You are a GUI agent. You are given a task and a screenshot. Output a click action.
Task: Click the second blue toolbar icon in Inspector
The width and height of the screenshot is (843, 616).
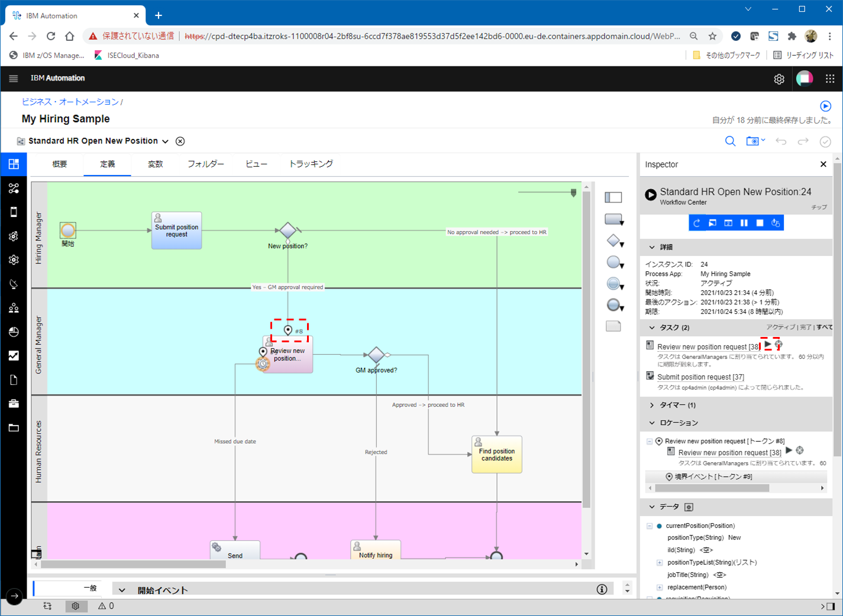pyautogui.click(x=713, y=223)
